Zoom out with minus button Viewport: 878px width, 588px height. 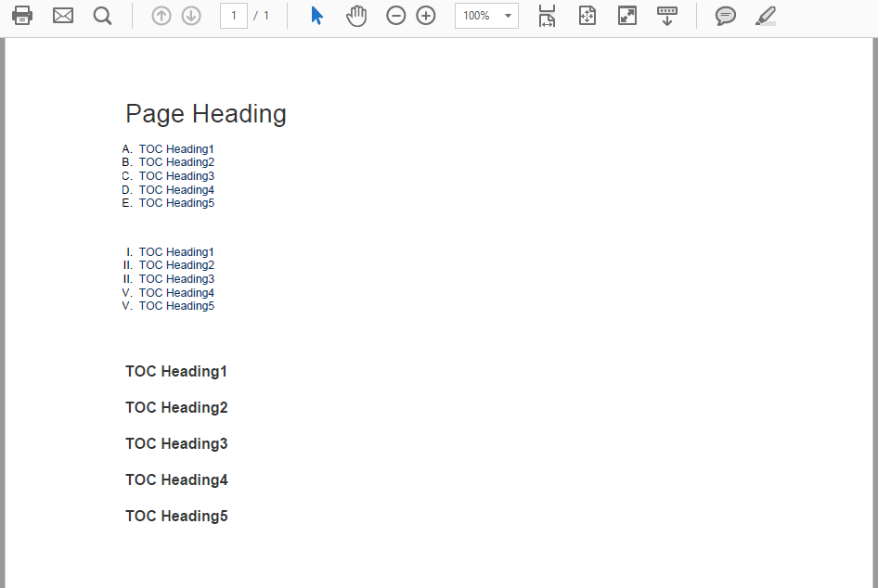(x=396, y=16)
